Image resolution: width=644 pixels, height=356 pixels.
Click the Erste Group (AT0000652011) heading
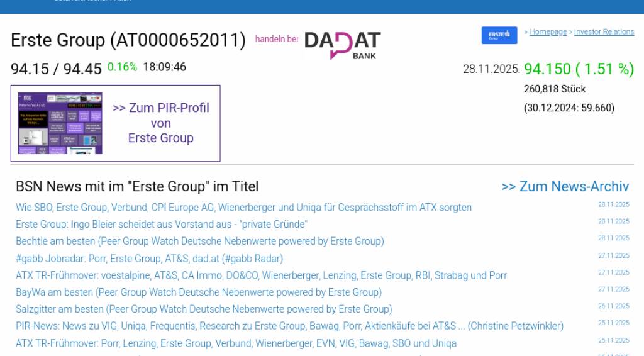click(128, 40)
